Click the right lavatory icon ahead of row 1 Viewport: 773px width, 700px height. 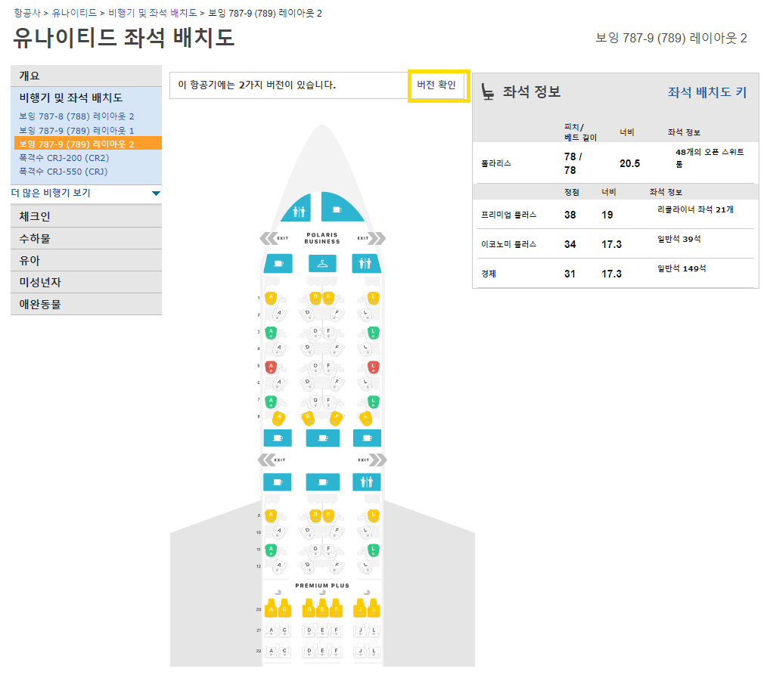[365, 264]
